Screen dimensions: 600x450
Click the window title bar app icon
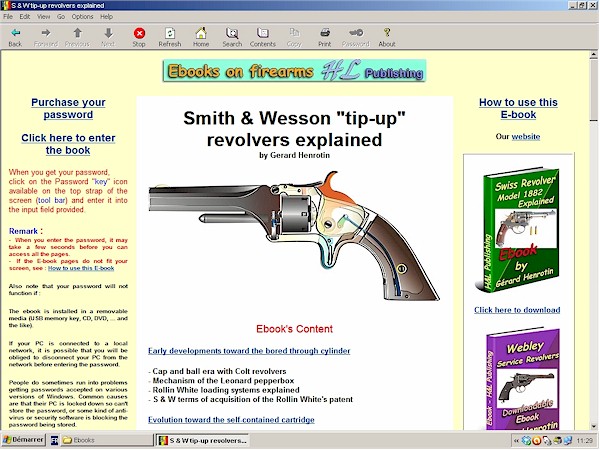[x=6, y=5]
